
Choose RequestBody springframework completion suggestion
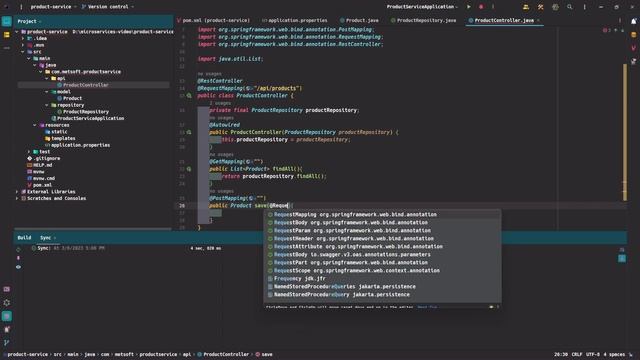[x=382, y=222]
